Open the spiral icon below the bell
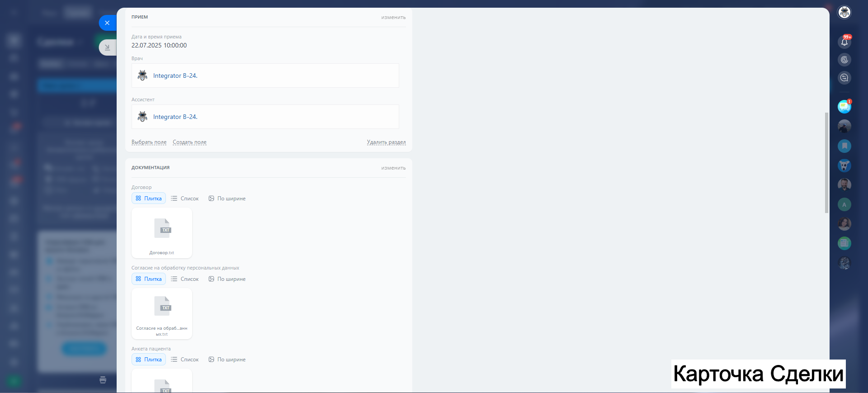This screenshot has width=868, height=393. tap(844, 60)
